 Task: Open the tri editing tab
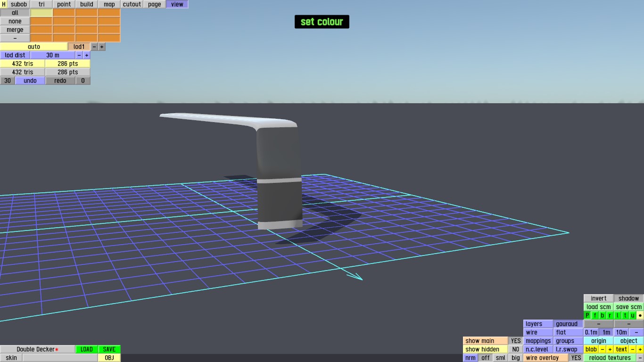[41, 4]
